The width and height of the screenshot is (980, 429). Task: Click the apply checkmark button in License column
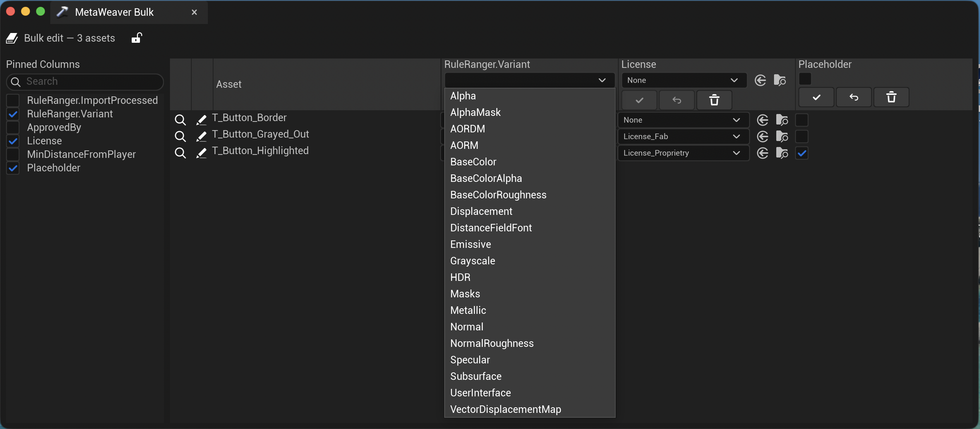point(639,100)
